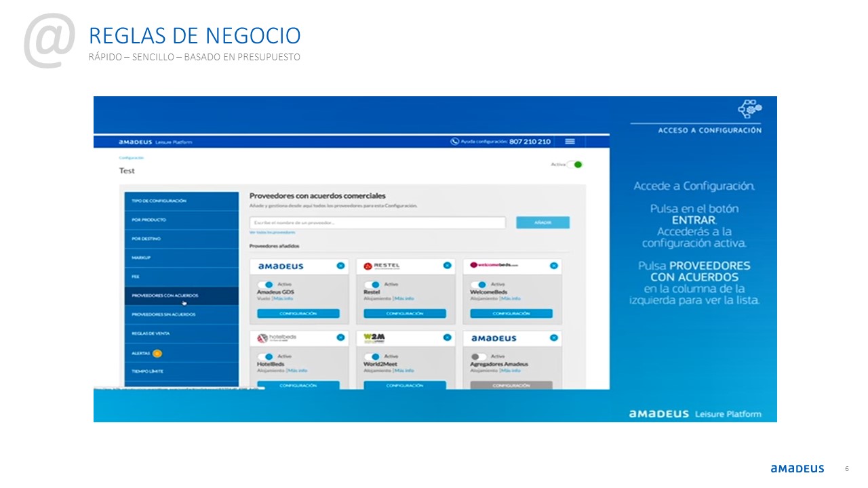Click the Reglas de Negocio slide title

(195, 35)
